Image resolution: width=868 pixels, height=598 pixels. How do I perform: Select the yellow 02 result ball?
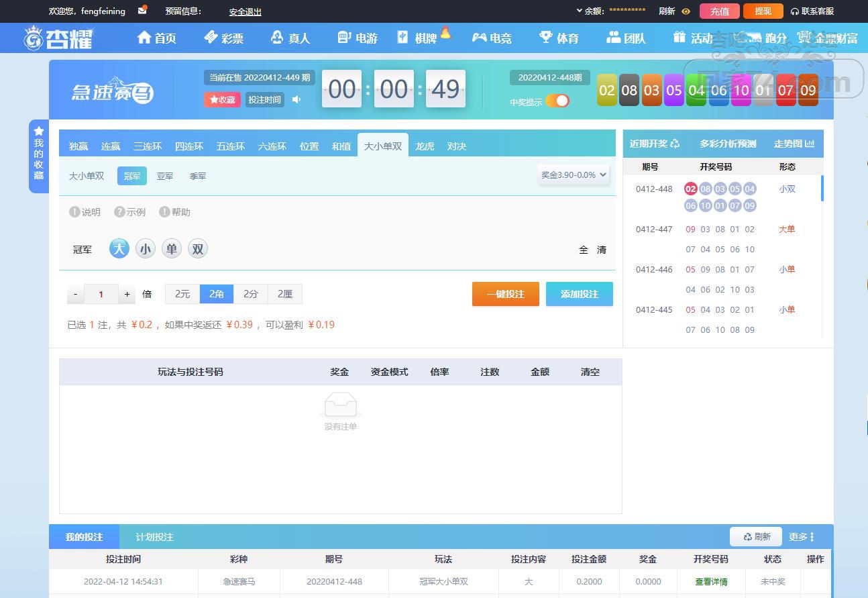click(607, 91)
